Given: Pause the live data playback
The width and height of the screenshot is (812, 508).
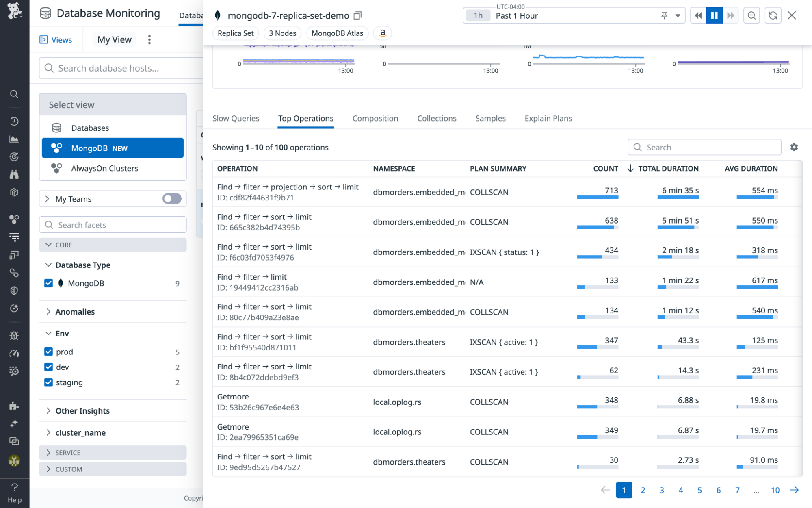Looking at the screenshot, I should click(x=715, y=15).
